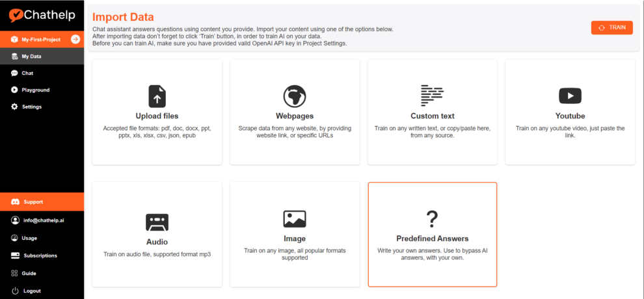Open project Settings in sidebar
644x299 pixels.
pyautogui.click(x=31, y=107)
